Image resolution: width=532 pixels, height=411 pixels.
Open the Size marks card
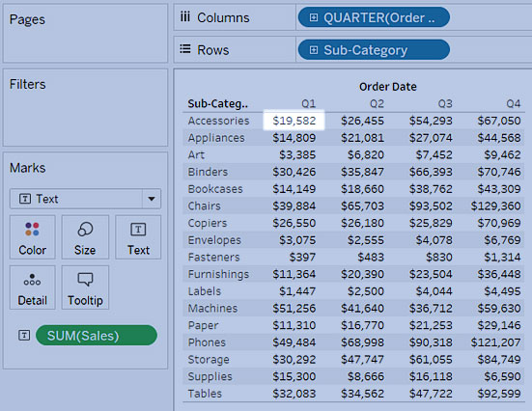click(x=85, y=237)
